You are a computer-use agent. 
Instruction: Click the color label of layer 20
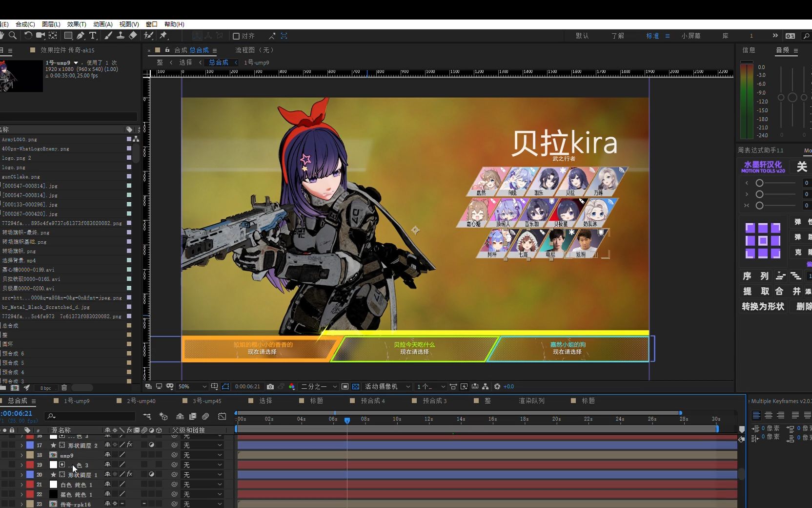30,474
